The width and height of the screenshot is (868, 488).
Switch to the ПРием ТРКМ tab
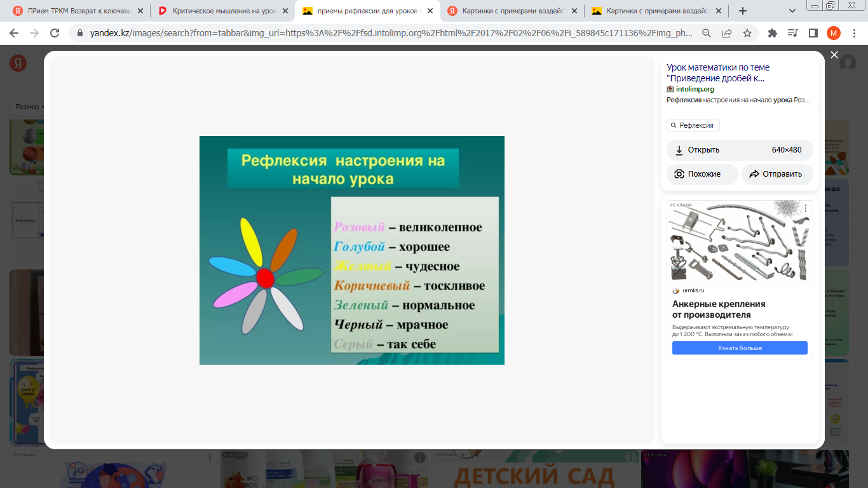coord(79,11)
